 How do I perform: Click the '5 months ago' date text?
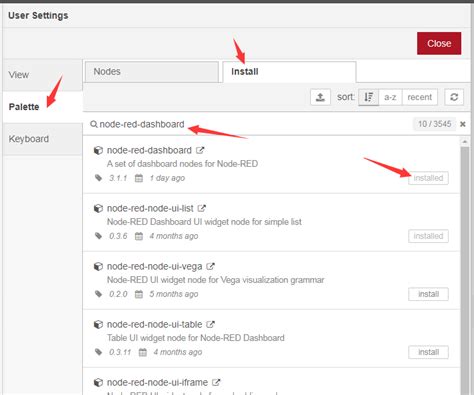tap(174, 294)
